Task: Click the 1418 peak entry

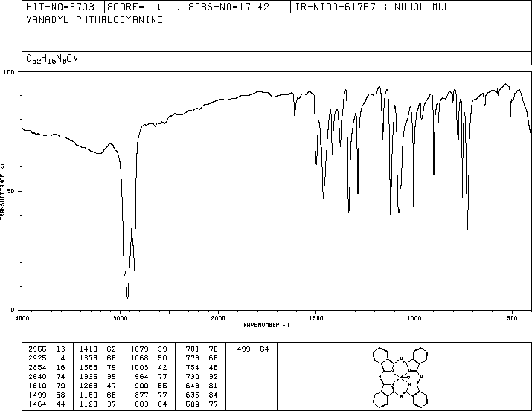Action: click(97, 349)
